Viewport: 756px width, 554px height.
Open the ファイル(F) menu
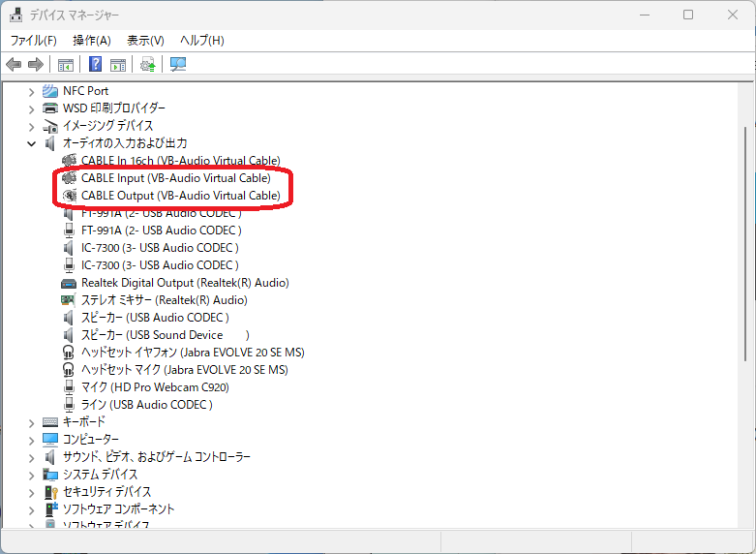click(x=33, y=40)
